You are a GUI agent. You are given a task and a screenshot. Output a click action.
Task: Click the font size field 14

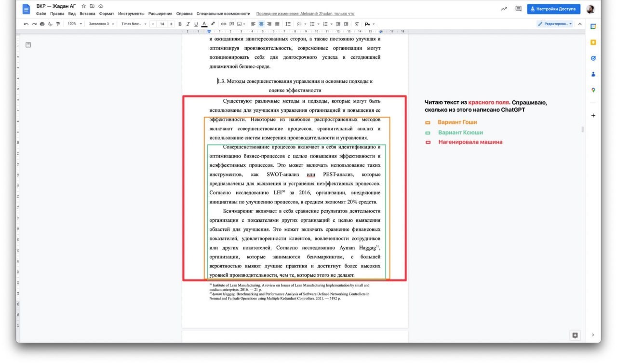162,24
